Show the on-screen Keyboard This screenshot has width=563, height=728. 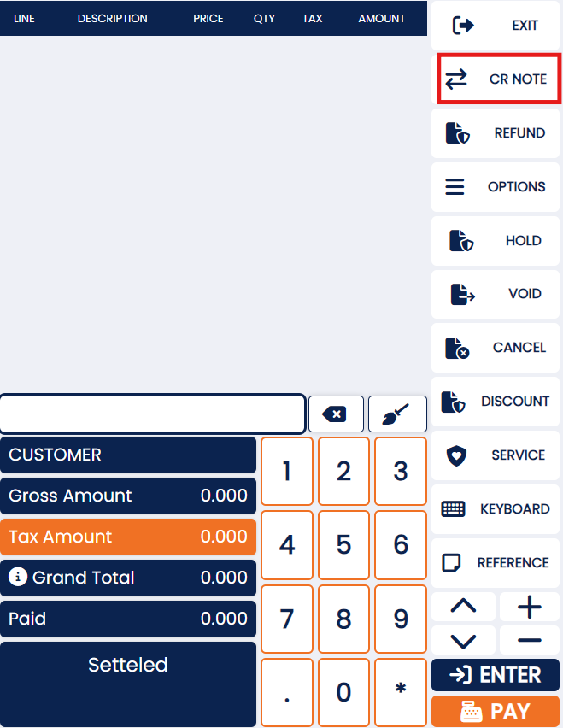point(496,509)
